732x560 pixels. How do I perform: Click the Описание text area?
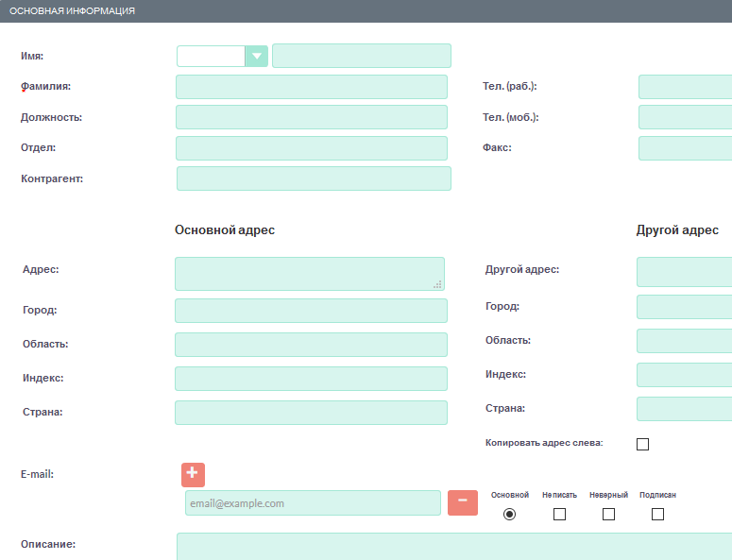[453, 546]
